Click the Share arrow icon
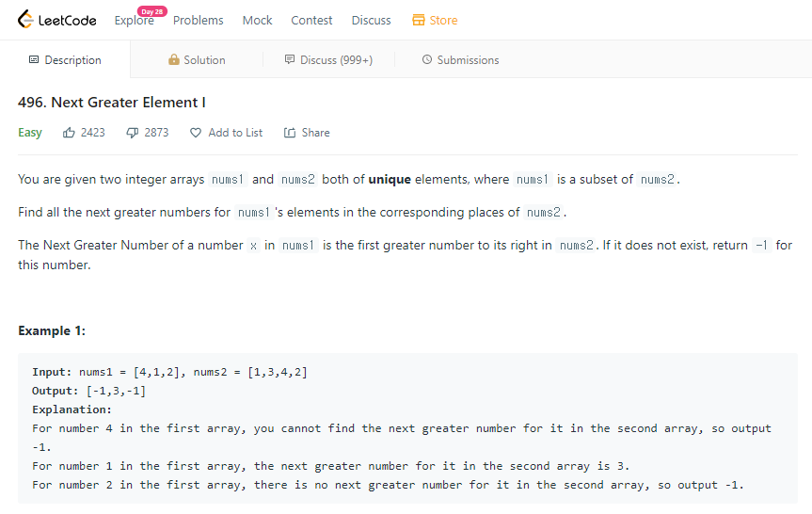812x514 pixels. [x=290, y=133]
